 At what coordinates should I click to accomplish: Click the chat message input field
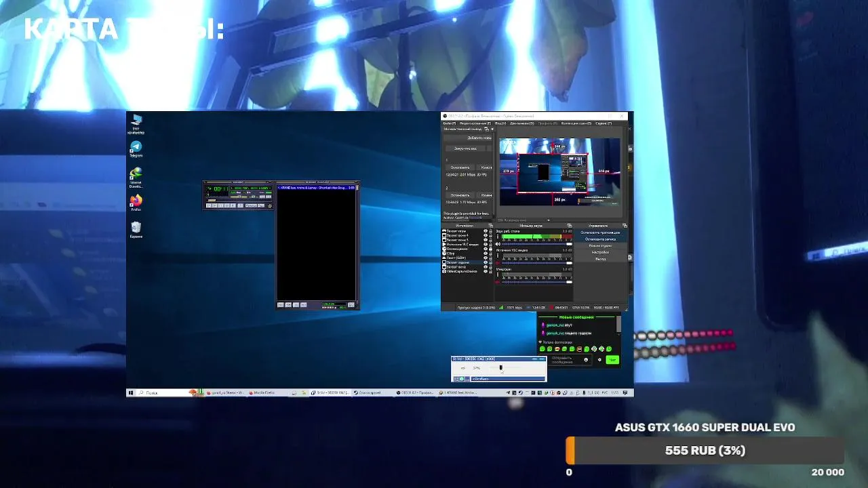point(570,360)
